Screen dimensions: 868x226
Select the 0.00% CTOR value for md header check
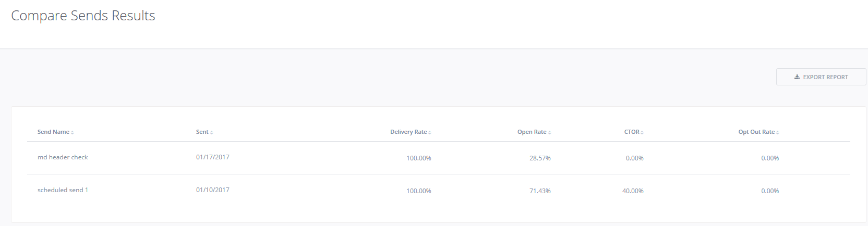click(x=635, y=158)
